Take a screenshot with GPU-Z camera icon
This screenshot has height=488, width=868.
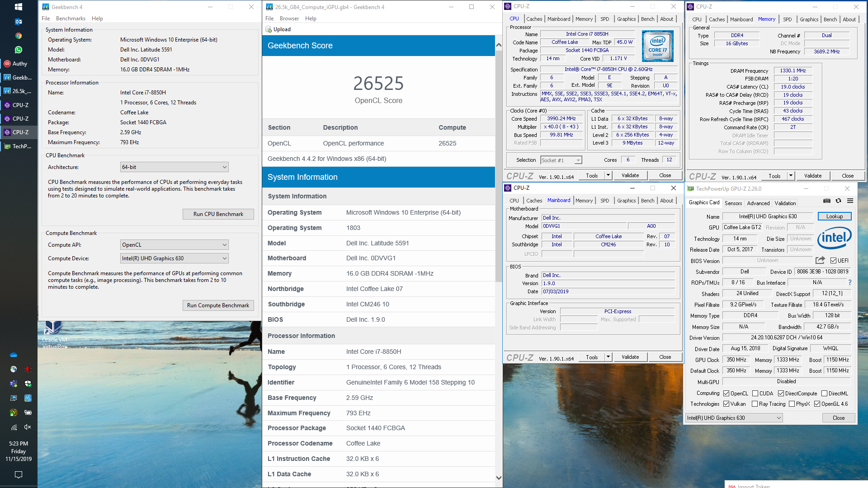[x=827, y=201]
